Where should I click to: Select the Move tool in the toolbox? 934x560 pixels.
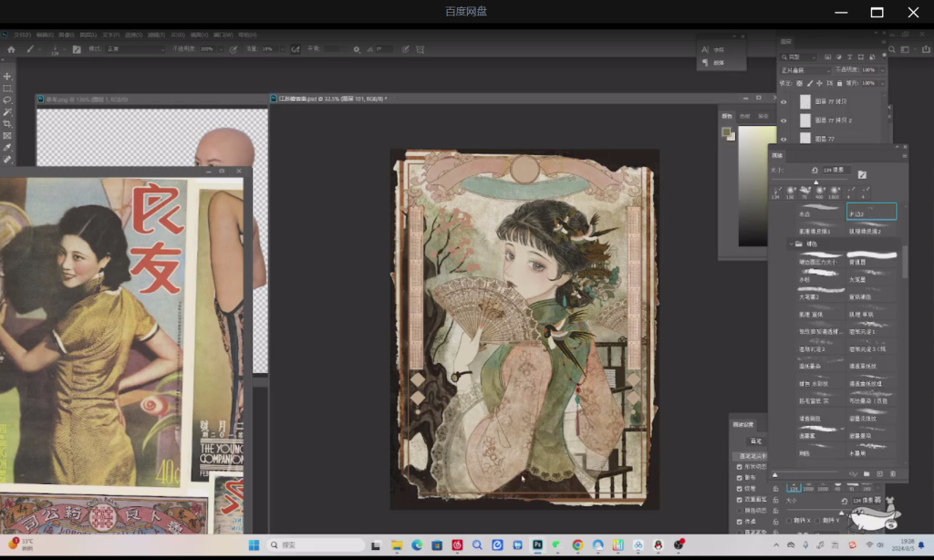7,77
